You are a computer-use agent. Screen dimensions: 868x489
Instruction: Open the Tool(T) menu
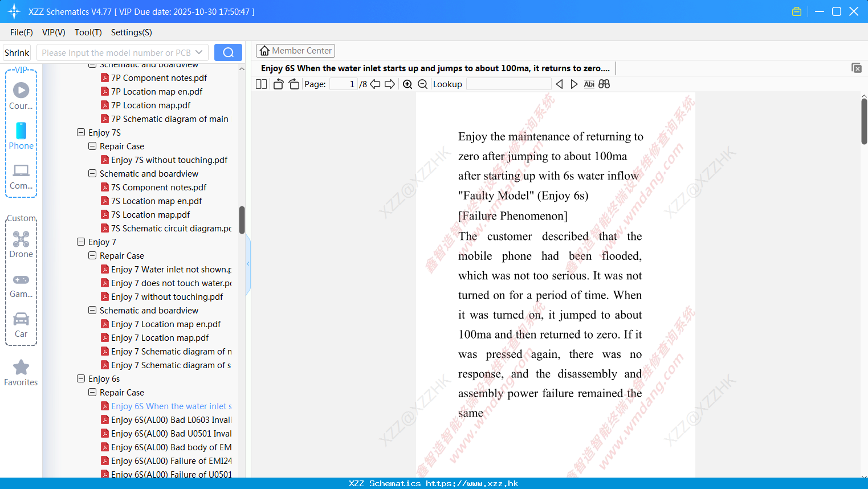88,32
